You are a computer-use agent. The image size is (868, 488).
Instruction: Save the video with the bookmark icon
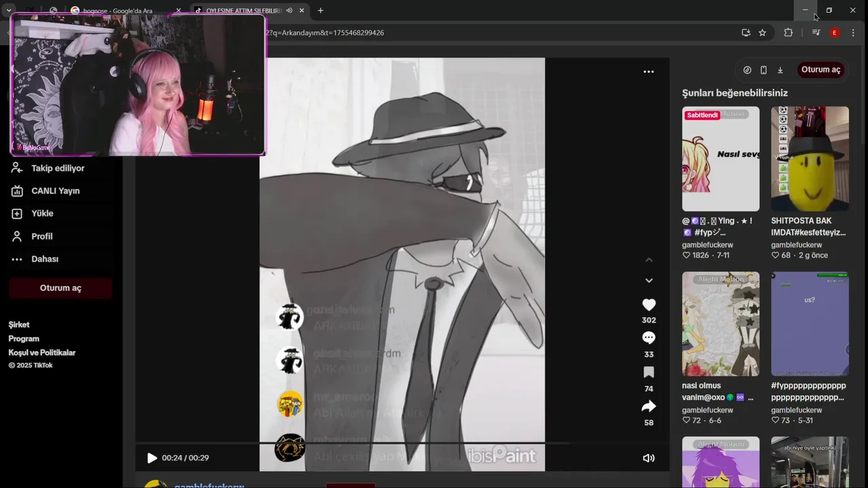click(648, 372)
